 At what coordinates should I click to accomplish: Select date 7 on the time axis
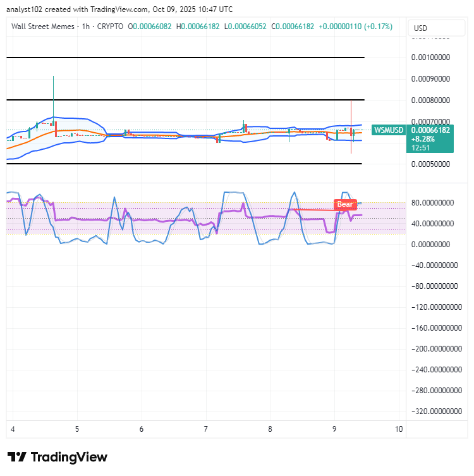(206, 429)
